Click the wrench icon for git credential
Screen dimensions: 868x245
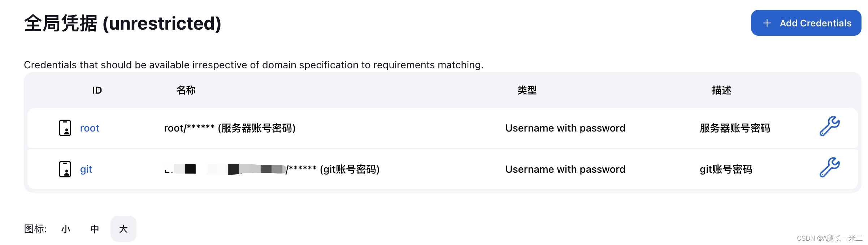point(829,167)
